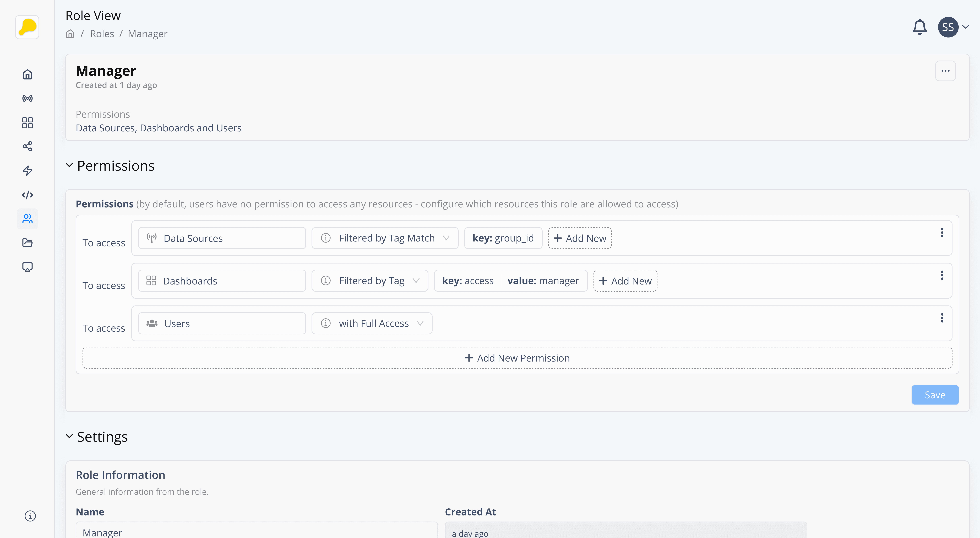The width and height of the screenshot is (980, 538).
Task: Open the folder icon in sidebar
Action: (x=27, y=243)
